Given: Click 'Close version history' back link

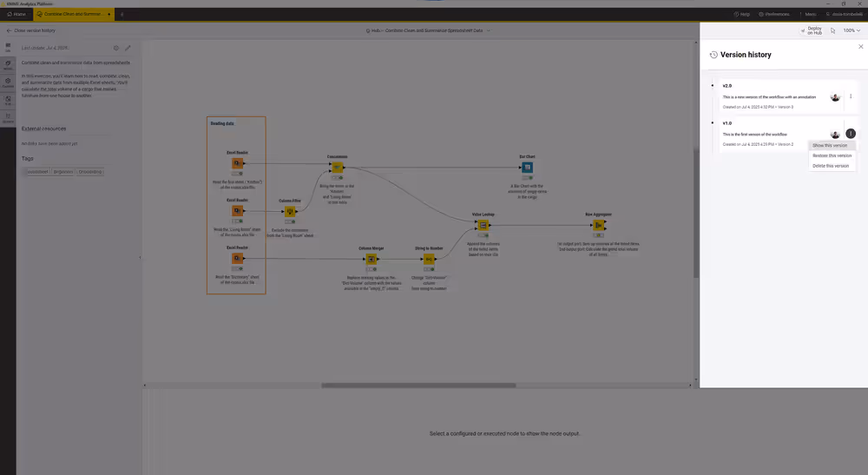Looking at the screenshot, I should [x=31, y=30].
